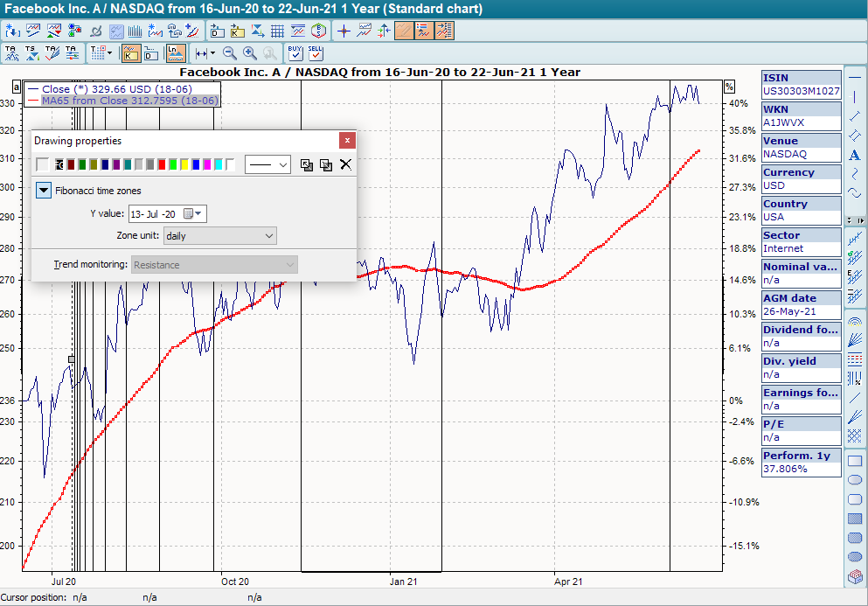The height and width of the screenshot is (606, 868).
Task: Delete drawing with the X icon
Action: (346, 164)
